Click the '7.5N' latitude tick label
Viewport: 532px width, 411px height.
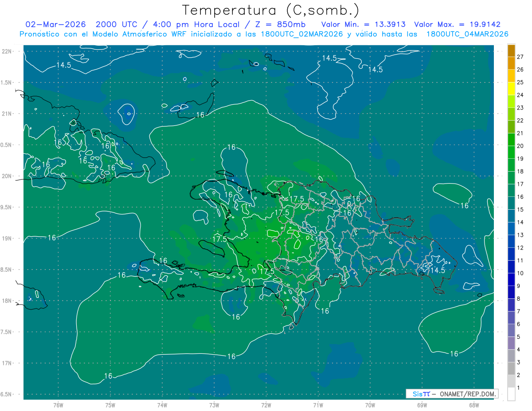[6, 332]
